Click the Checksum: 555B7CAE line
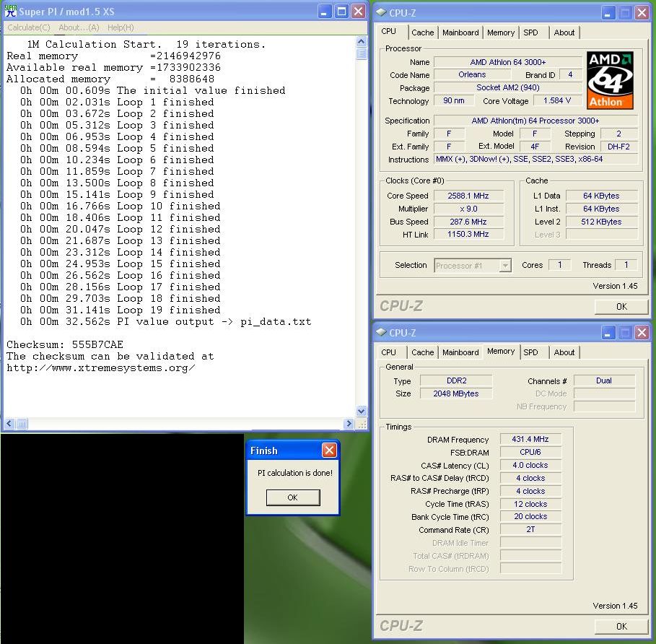656x644 pixels. (x=65, y=345)
